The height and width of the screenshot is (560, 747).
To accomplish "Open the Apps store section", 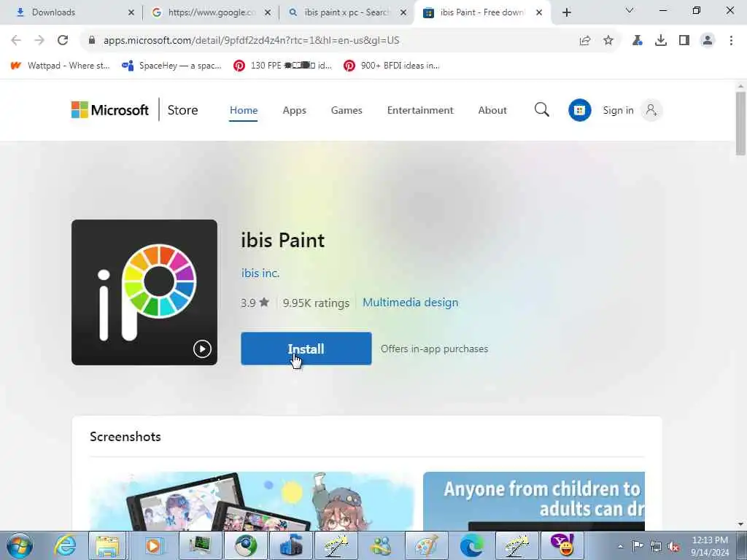I will coord(294,110).
